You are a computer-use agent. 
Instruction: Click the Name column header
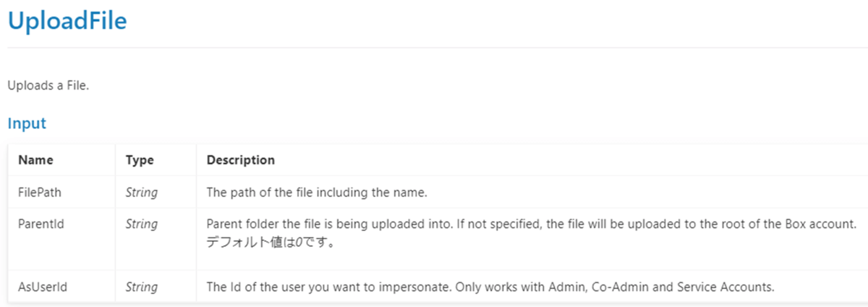coord(35,160)
